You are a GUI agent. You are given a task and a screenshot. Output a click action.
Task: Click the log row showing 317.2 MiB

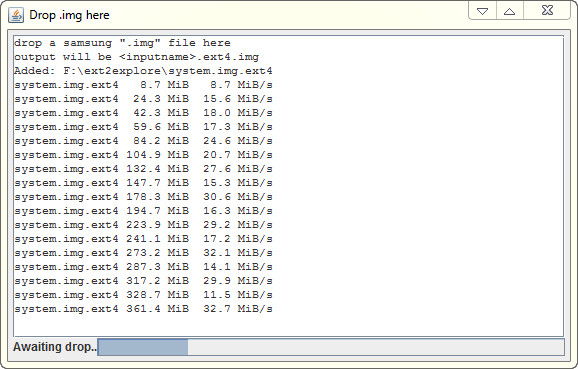(x=143, y=281)
